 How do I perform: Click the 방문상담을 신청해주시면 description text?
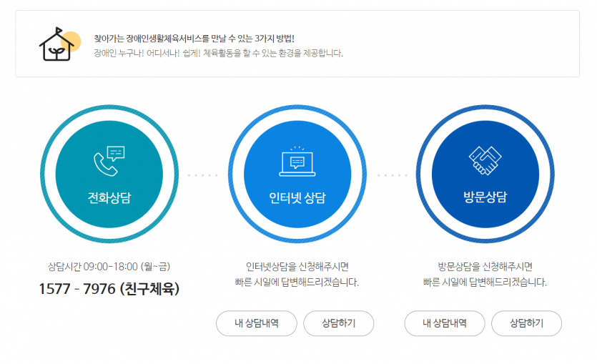click(x=485, y=274)
